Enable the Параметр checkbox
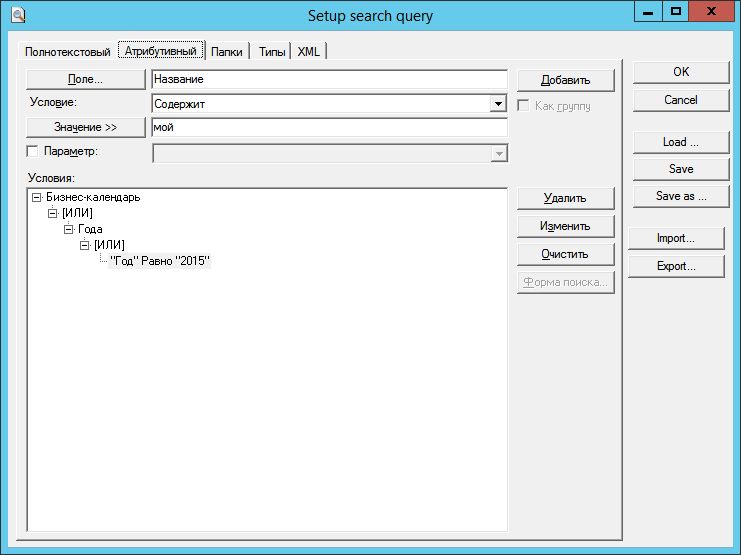 pyautogui.click(x=32, y=151)
